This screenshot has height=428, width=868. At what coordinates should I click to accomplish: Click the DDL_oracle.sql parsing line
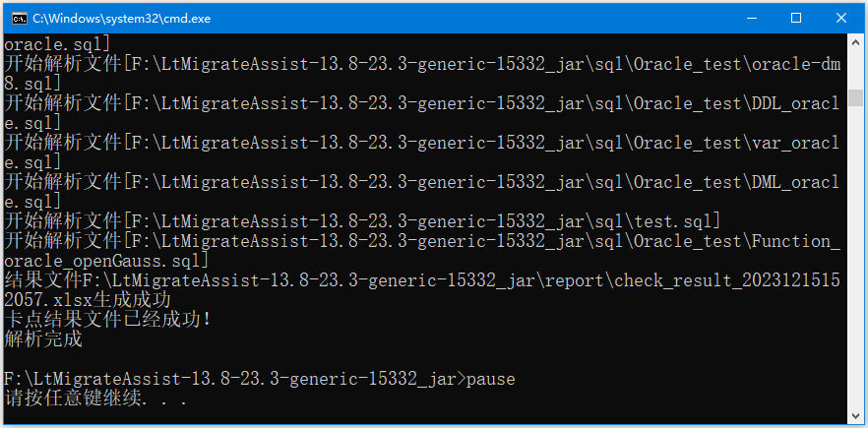(422, 113)
